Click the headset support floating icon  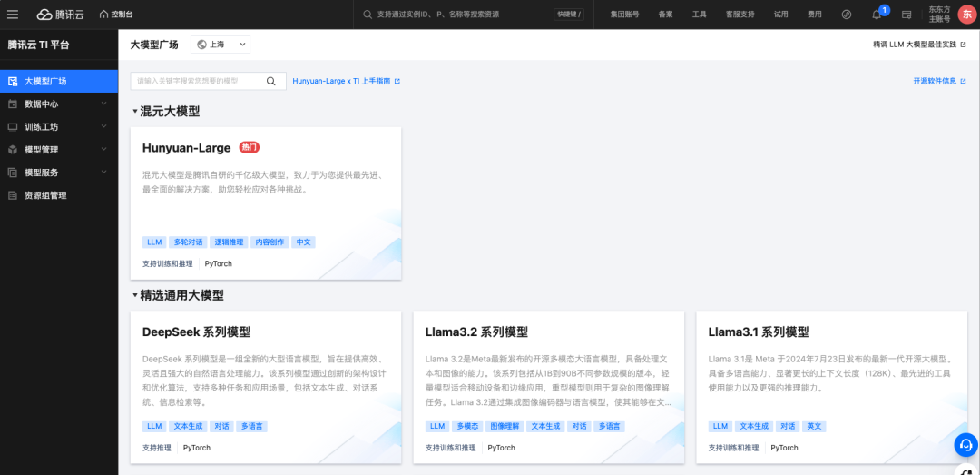coord(966,445)
